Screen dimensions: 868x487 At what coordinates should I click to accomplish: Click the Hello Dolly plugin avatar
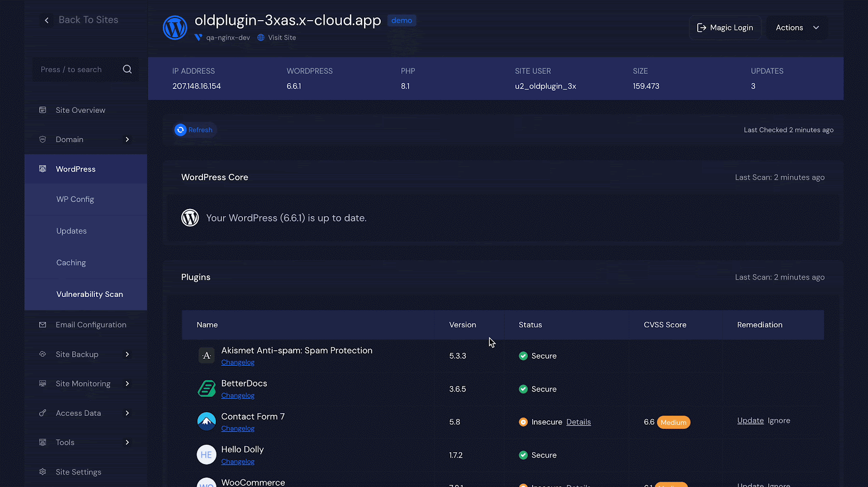(x=206, y=454)
